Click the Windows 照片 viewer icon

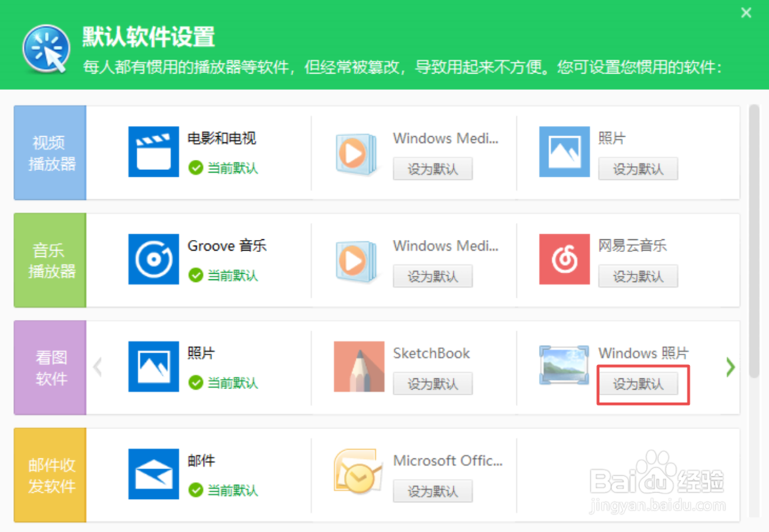564,365
